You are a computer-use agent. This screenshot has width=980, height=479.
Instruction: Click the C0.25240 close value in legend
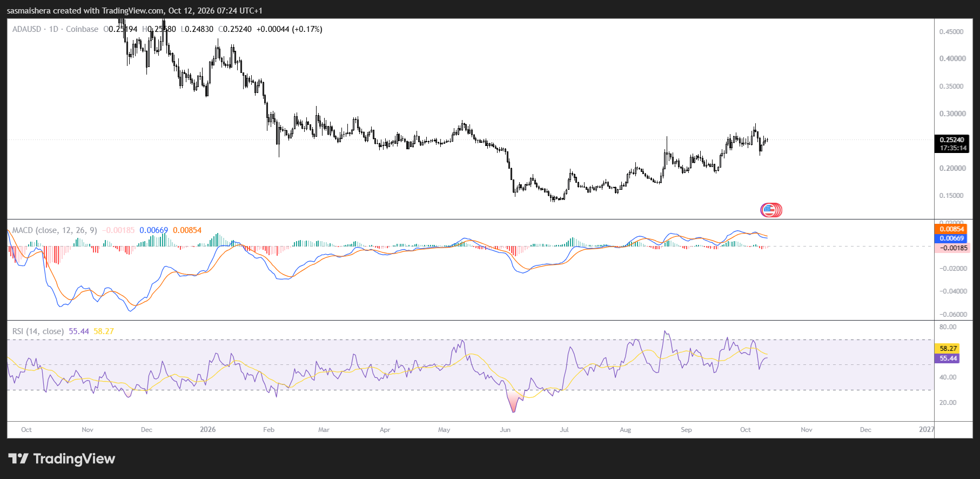[235, 29]
